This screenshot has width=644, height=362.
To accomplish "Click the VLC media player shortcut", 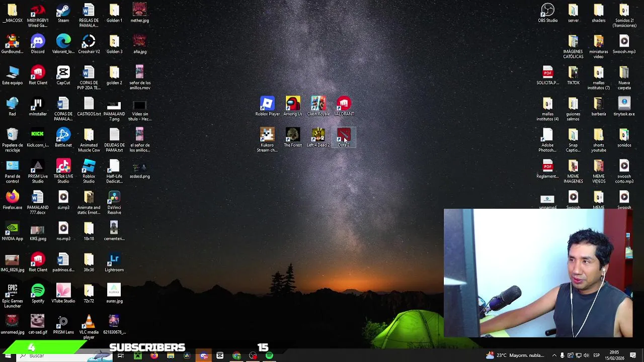I will coord(89,327).
